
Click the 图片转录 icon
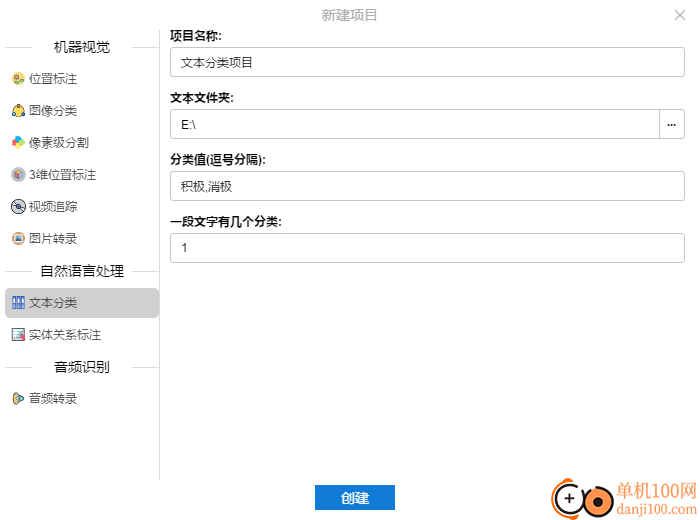(x=18, y=239)
